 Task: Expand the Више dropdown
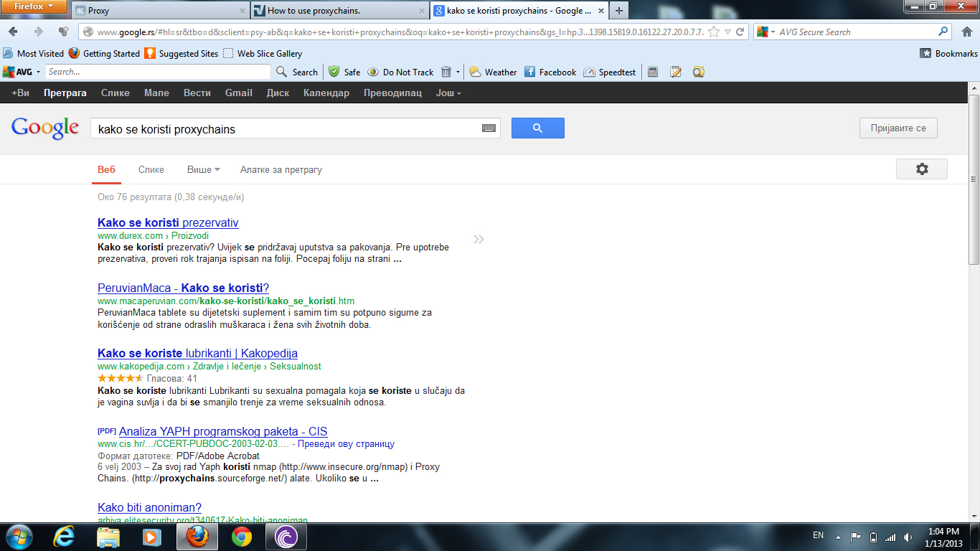[x=203, y=170]
